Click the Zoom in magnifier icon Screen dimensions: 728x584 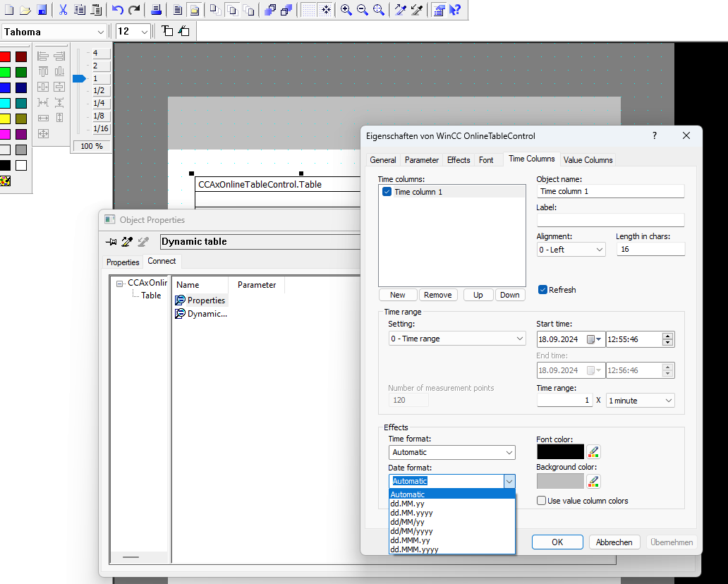[346, 10]
